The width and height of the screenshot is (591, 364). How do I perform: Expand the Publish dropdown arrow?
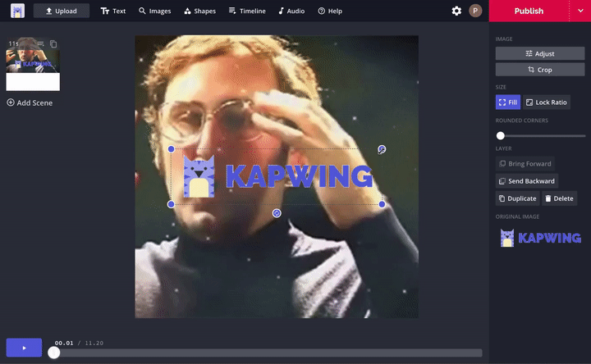coord(580,11)
